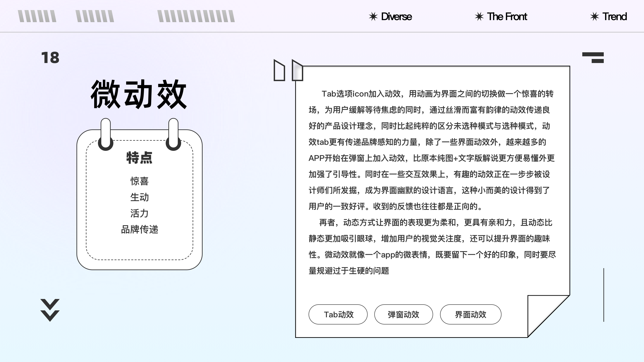The image size is (644, 362).
Task: Click the 特点 heading on calendar card
Action: (x=139, y=158)
